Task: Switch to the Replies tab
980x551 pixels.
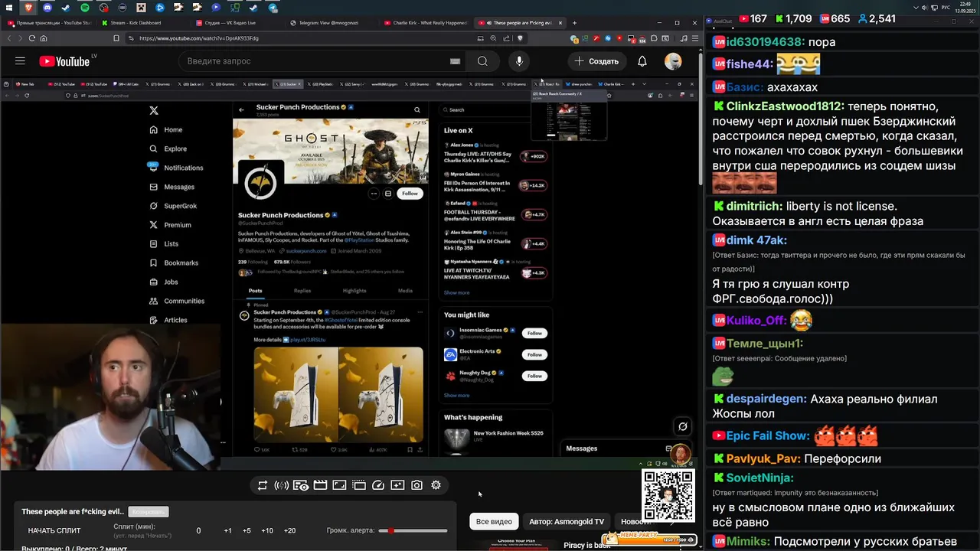Action: 302,291
